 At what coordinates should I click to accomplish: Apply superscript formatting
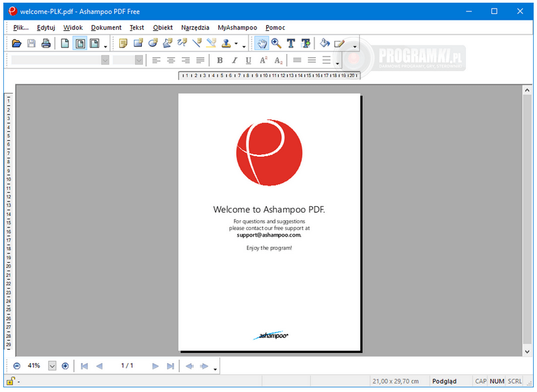(264, 61)
